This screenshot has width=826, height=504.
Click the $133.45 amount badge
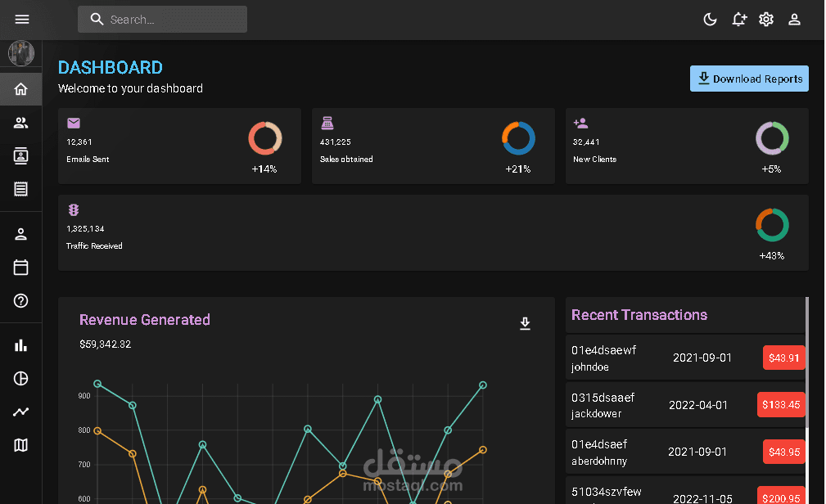[x=781, y=404]
